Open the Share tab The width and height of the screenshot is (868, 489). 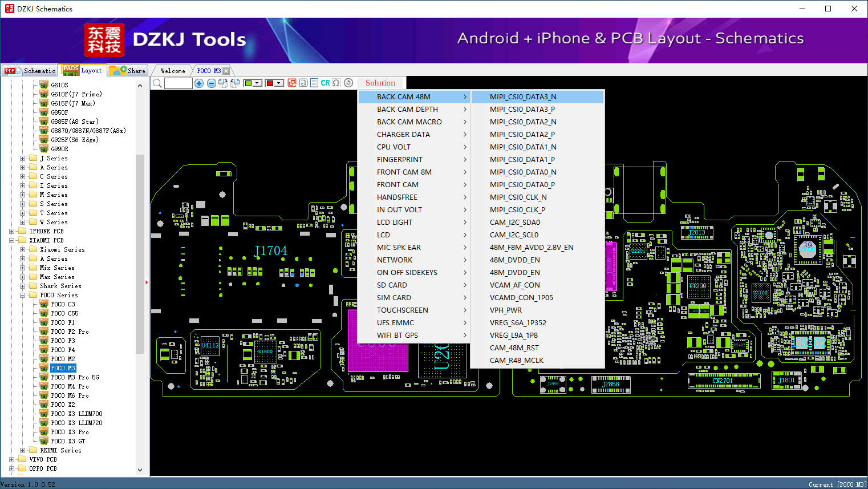[128, 71]
